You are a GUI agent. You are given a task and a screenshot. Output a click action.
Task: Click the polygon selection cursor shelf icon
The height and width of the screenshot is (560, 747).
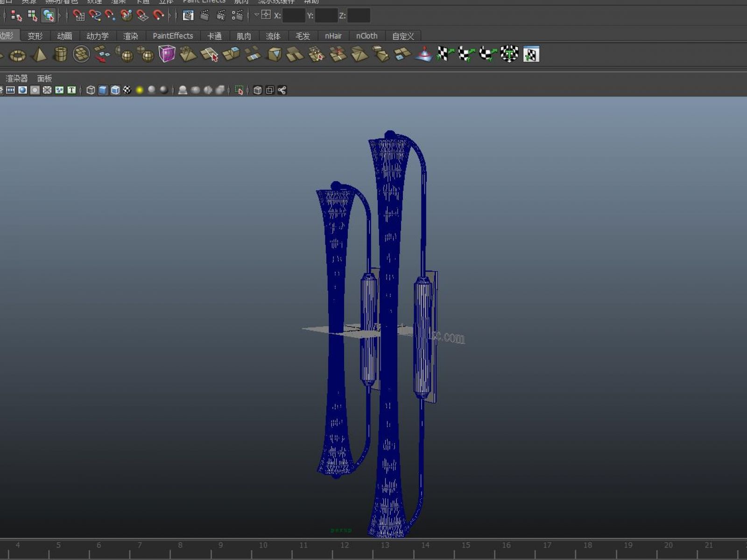(210, 55)
